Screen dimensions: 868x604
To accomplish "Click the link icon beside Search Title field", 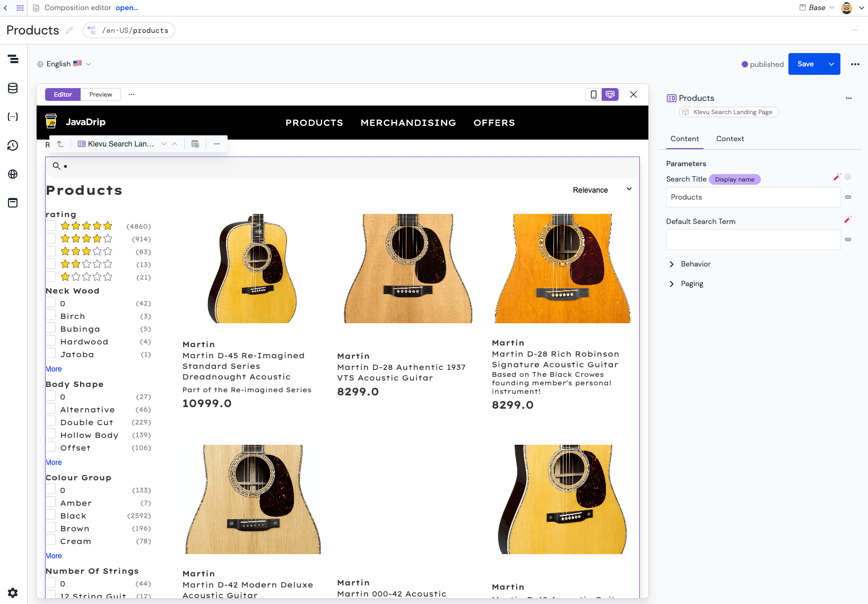I will 848,197.
